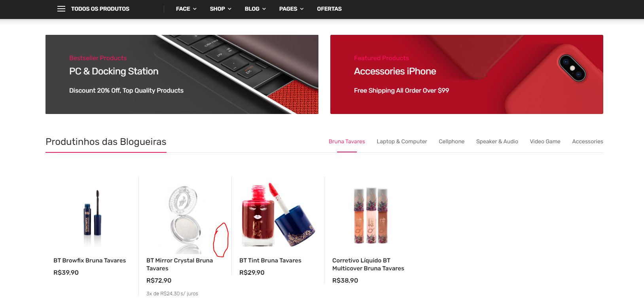This screenshot has width=644, height=304.
Task: Click the Corretivo Líquido product image
Action: pos(371,215)
